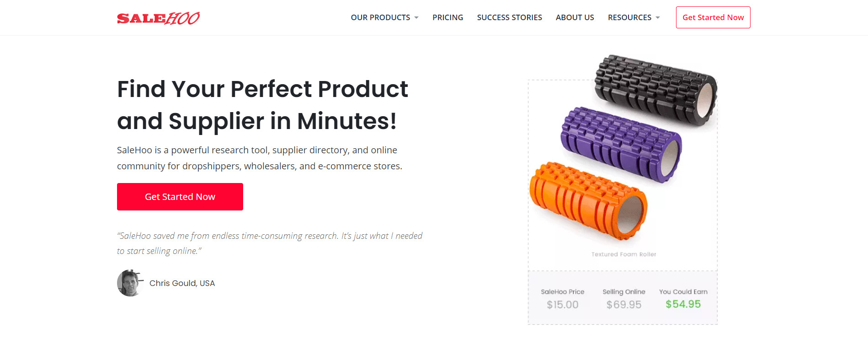
Task: Click the Selling Online $69.95 value
Action: click(623, 305)
